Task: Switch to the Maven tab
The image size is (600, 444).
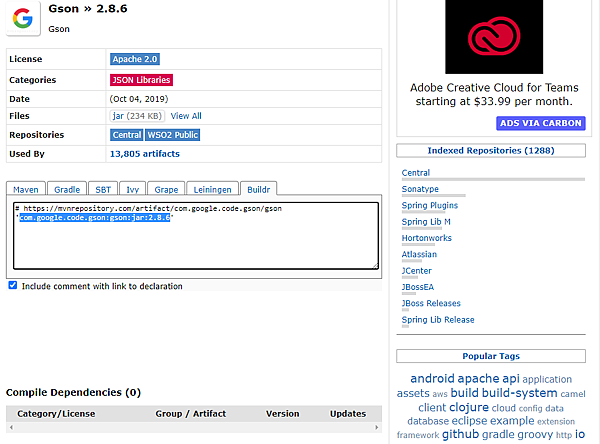Action: (x=26, y=189)
